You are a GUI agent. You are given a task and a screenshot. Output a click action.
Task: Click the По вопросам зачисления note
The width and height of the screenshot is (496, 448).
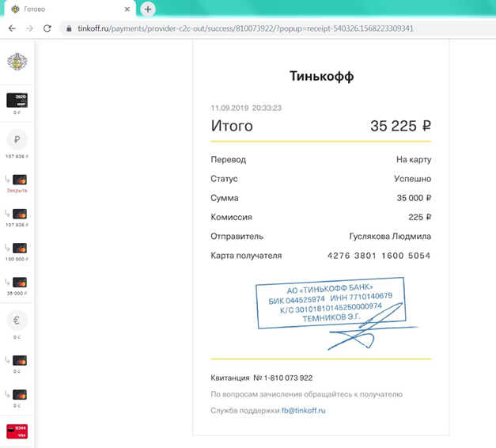(306, 394)
